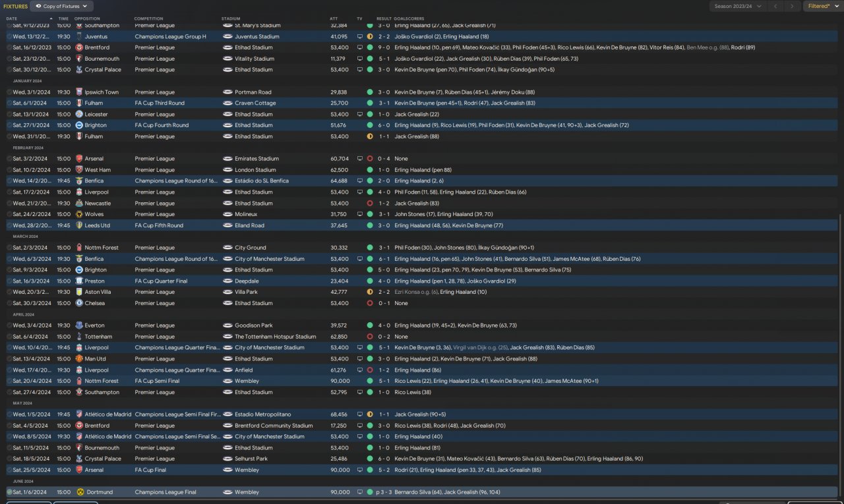The image size is (844, 504).
Task: Sort by the Competition column header
Action: 148,18
